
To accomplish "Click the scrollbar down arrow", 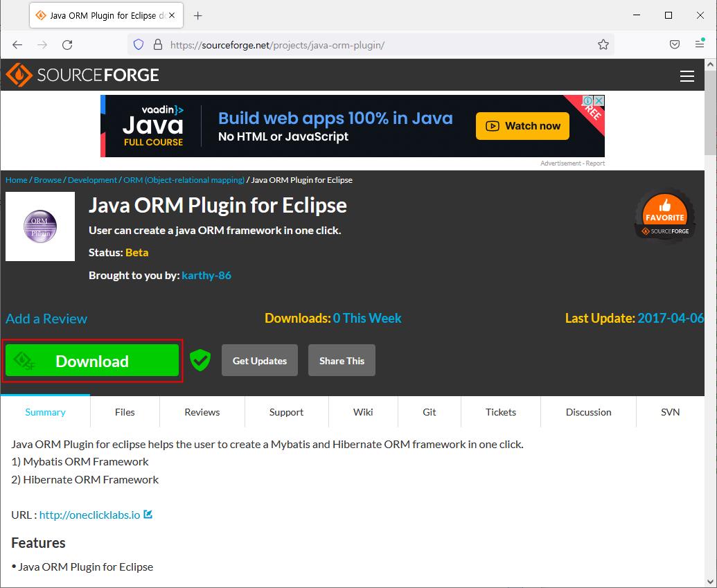I will pyautogui.click(x=710, y=582).
